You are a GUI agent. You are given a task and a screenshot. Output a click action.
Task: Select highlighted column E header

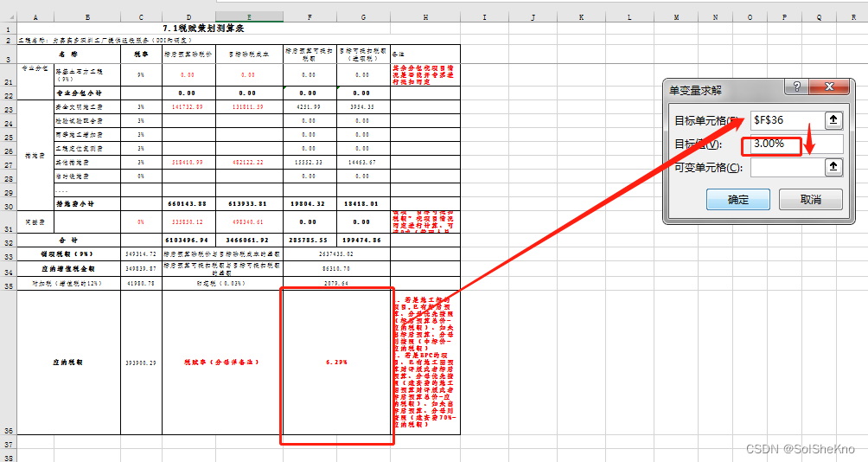pyautogui.click(x=249, y=17)
